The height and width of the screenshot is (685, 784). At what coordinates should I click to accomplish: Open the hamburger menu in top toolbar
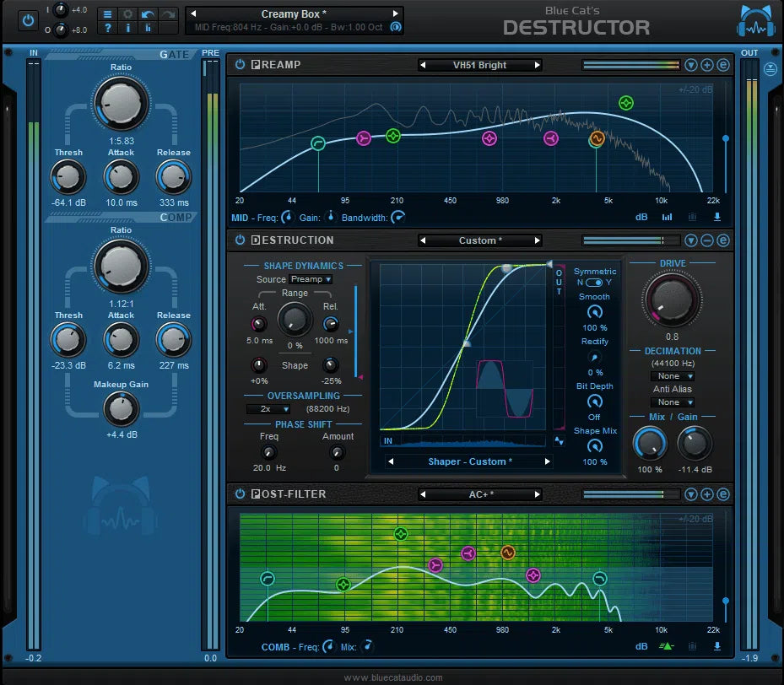107,14
